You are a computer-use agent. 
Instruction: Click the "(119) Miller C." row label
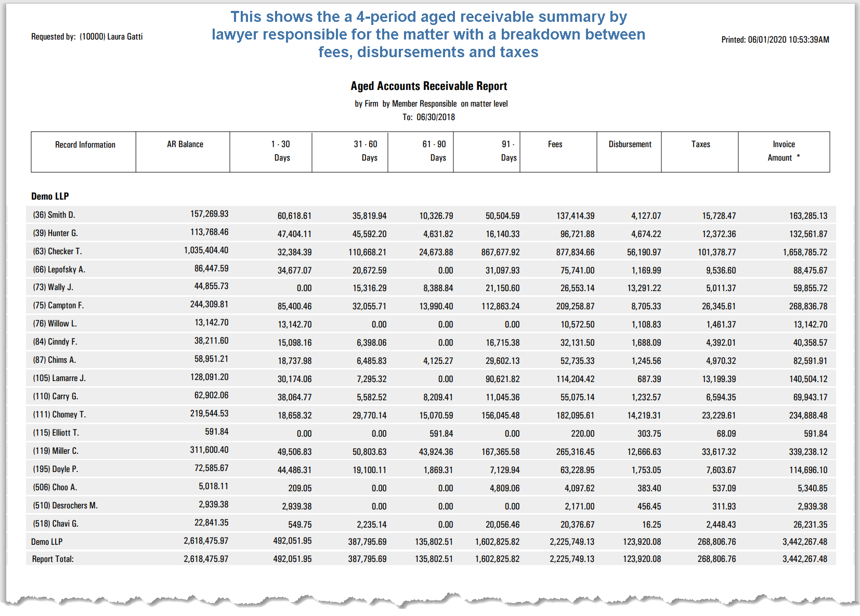click(56, 451)
